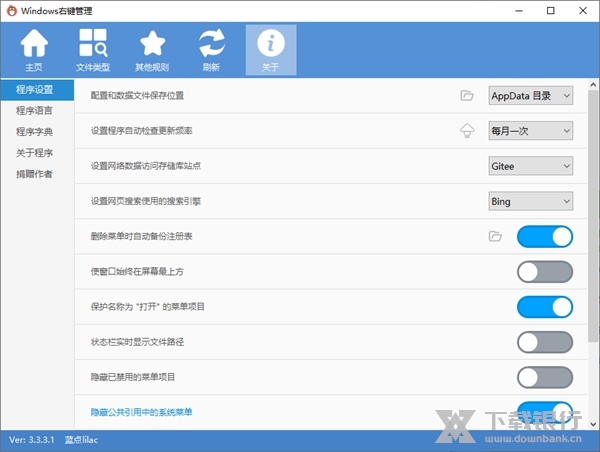This screenshot has height=452, width=600.
Task: Open the 其他规则 star icon
Action: 152,50
